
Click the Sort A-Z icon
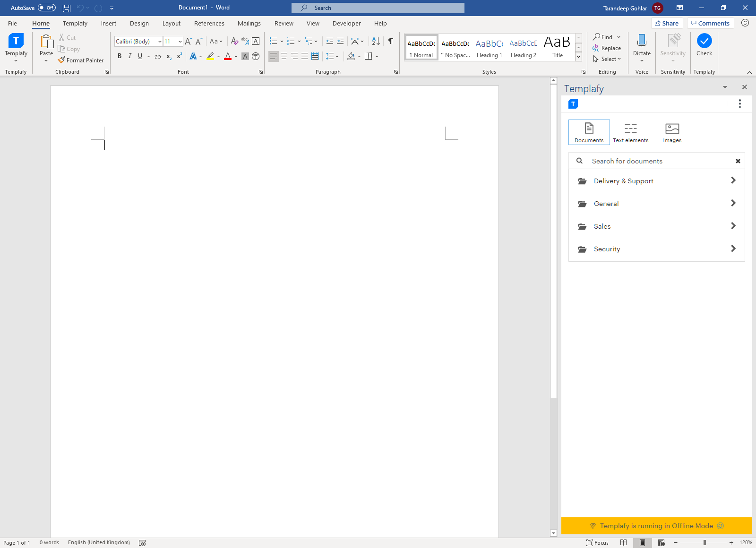tap(376, 41)
